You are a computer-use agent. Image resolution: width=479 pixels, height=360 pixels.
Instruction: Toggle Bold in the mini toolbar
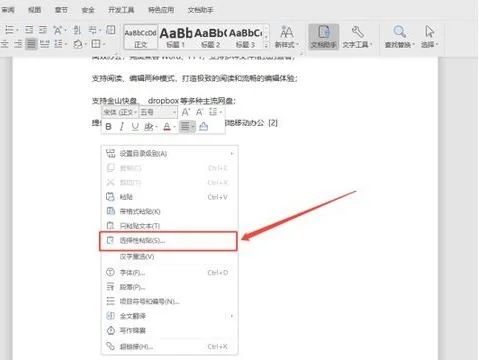pos(108,126)
